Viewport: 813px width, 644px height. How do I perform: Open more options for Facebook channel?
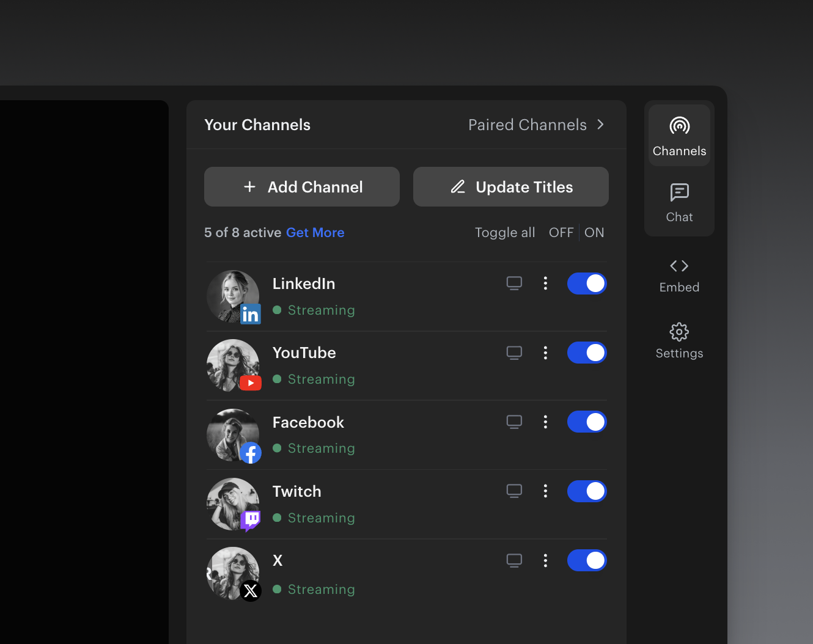pos(545,422)
